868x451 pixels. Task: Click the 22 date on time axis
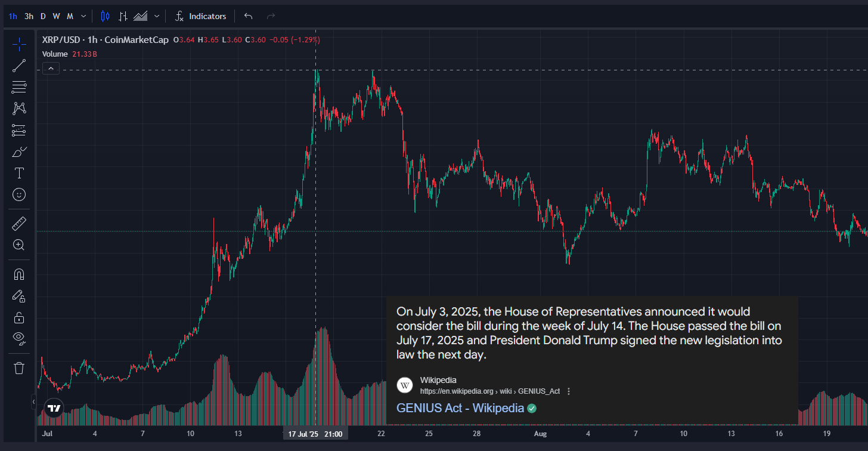[381, 434]
